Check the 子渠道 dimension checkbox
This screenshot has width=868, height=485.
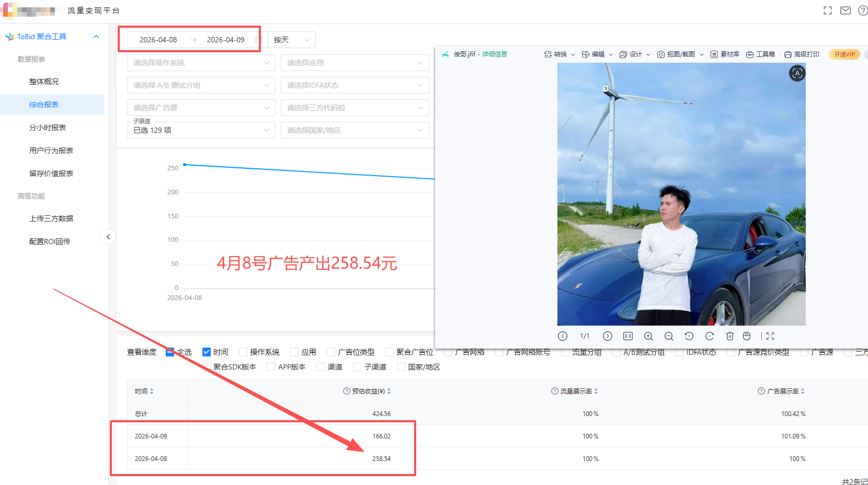point(357,367)
